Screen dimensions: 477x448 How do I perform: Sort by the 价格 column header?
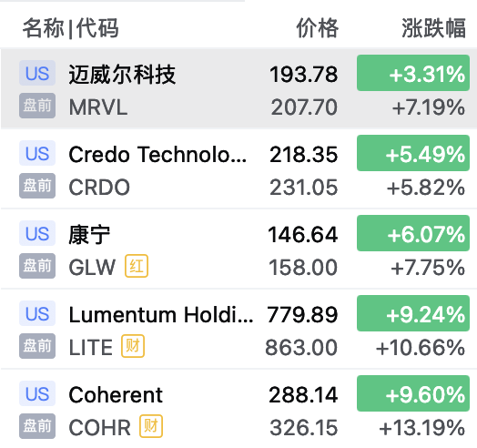click(x=317, y=28)
